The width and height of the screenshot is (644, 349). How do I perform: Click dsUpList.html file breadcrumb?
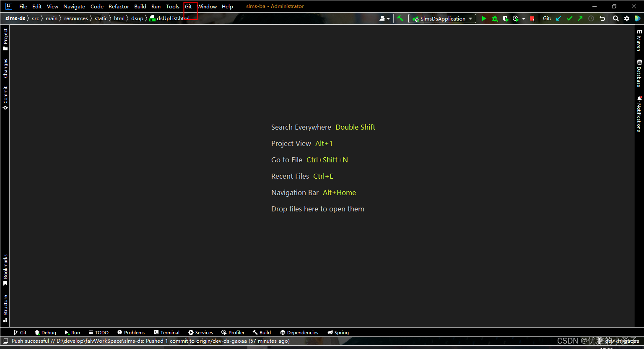tap(170, 18)
